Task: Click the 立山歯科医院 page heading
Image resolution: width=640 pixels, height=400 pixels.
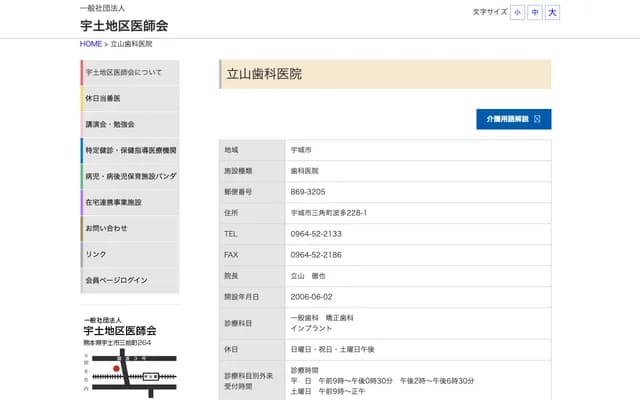Action: tap(264, 74)
